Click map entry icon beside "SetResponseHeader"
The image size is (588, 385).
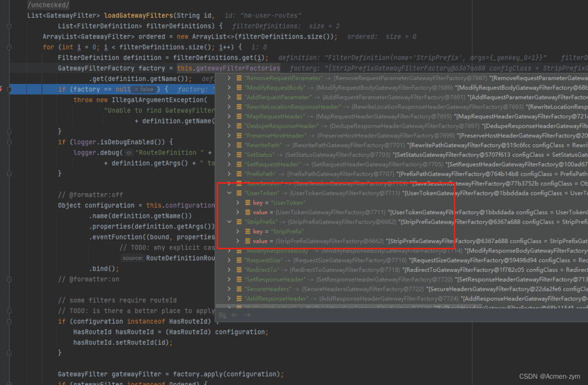tap(239, 279)
